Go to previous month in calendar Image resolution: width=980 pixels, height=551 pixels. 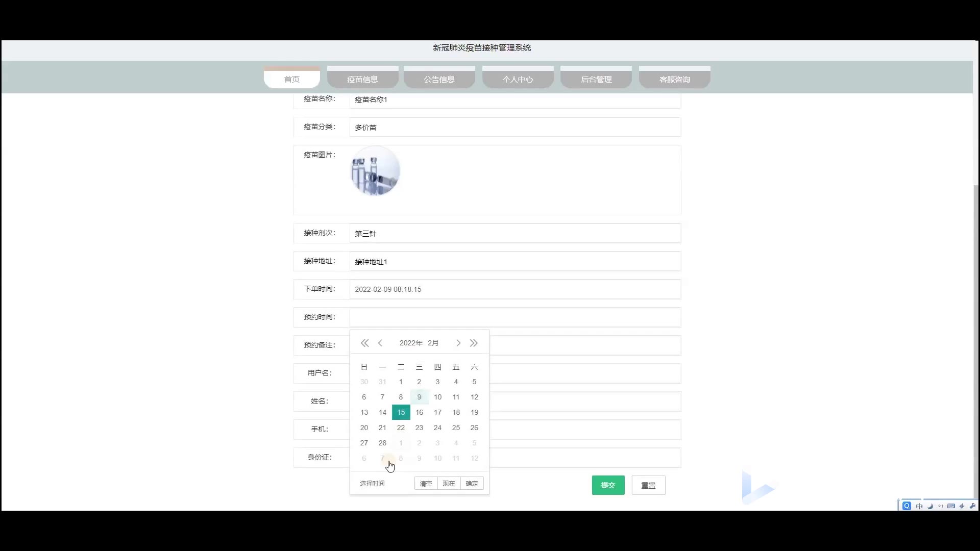point(380,343)
